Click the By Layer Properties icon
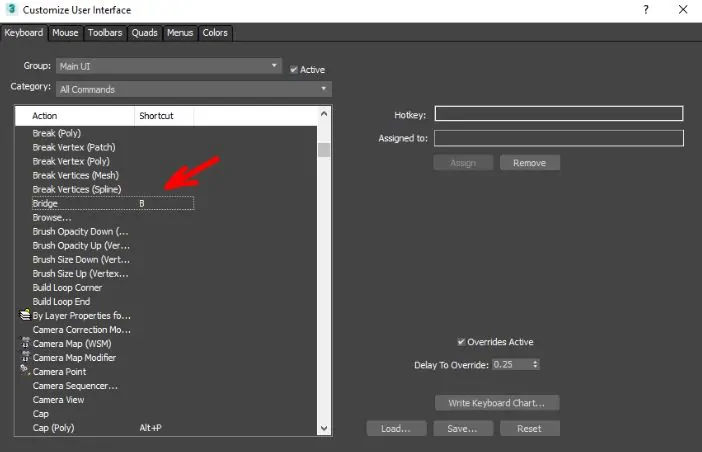This screenshot has height=452, width=702. point(25,315)
